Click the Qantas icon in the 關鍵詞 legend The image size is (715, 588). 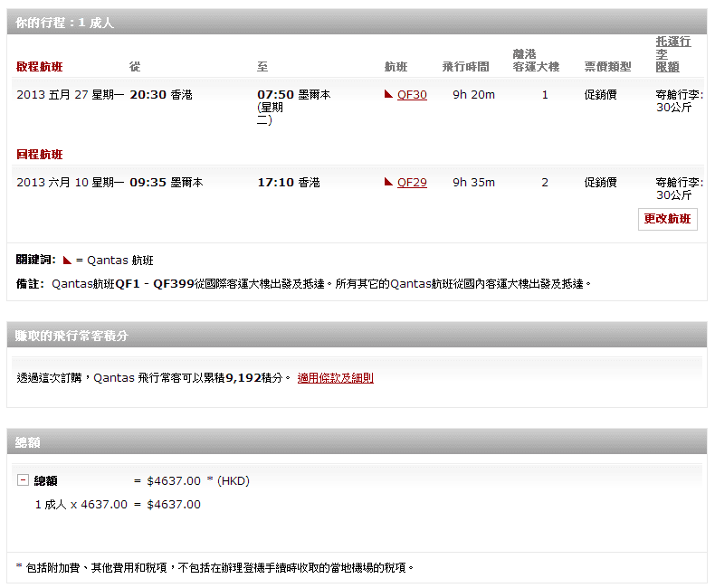(x=67, y=260)
